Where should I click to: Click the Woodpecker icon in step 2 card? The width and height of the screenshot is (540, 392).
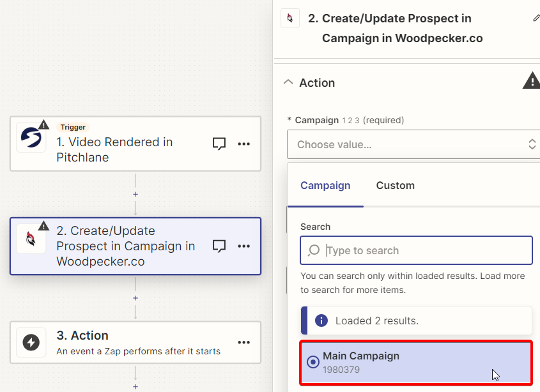point(31,239)
